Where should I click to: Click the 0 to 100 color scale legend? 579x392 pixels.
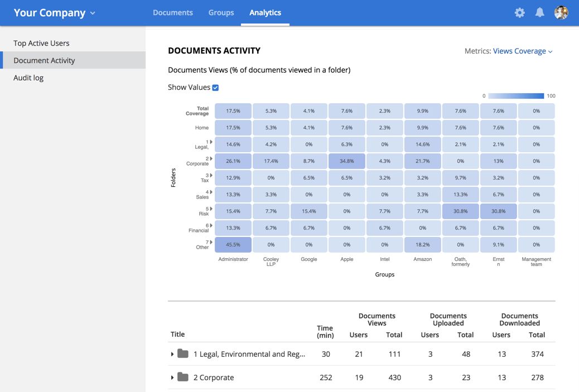pos(516,96)
